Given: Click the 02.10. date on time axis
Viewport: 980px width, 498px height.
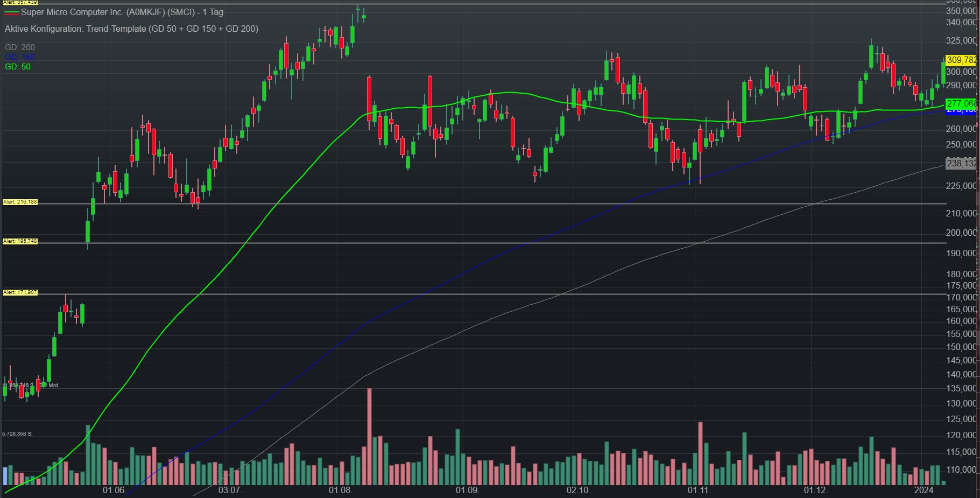Looking at the screenshot, I should [x=578, y=490].
